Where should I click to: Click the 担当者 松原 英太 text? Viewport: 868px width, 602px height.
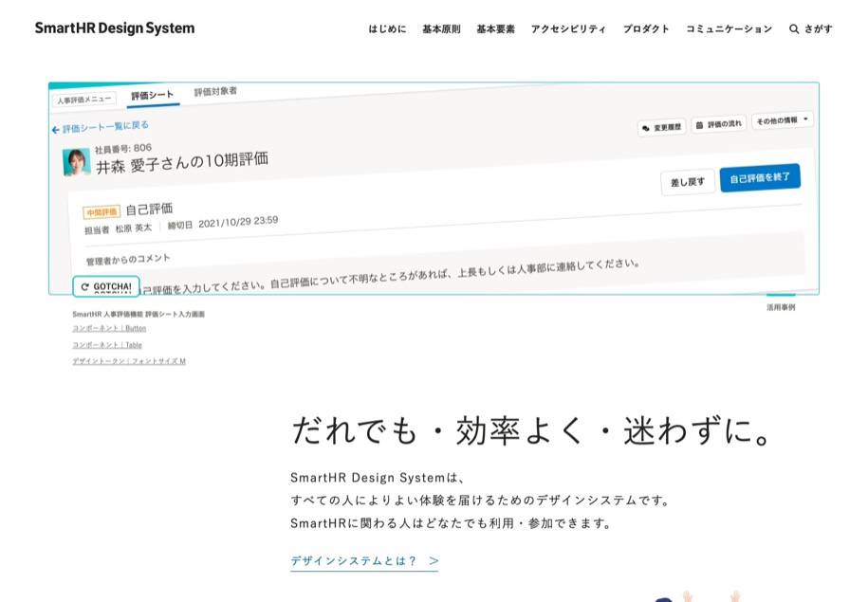coord(118,229)
